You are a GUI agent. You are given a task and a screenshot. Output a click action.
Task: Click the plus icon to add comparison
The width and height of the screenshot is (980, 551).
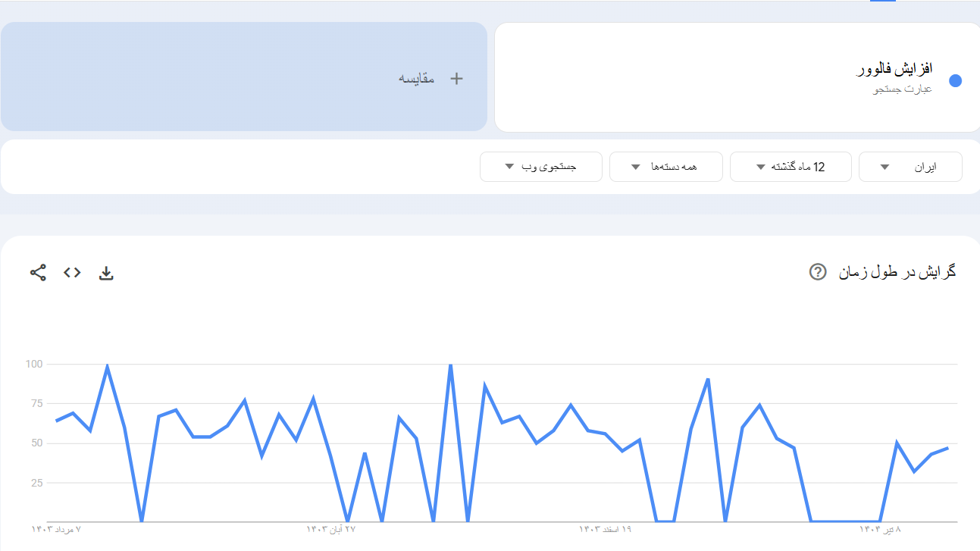coord(456,77)
